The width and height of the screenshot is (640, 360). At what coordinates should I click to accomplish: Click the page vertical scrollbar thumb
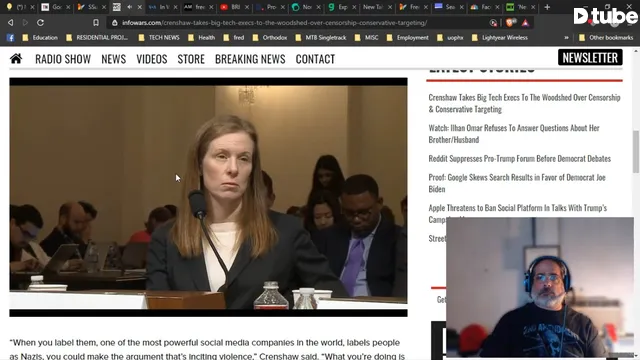tap(636, 152)
